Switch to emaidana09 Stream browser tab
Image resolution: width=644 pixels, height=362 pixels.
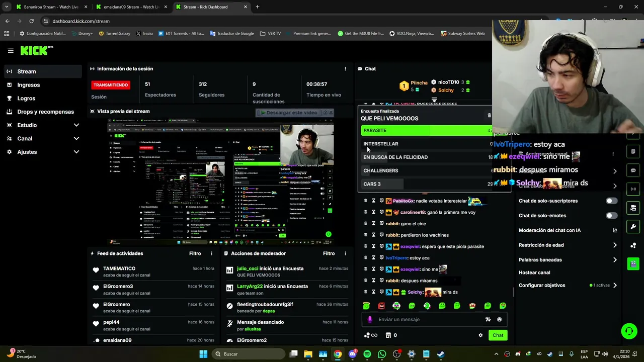[131, 7]
